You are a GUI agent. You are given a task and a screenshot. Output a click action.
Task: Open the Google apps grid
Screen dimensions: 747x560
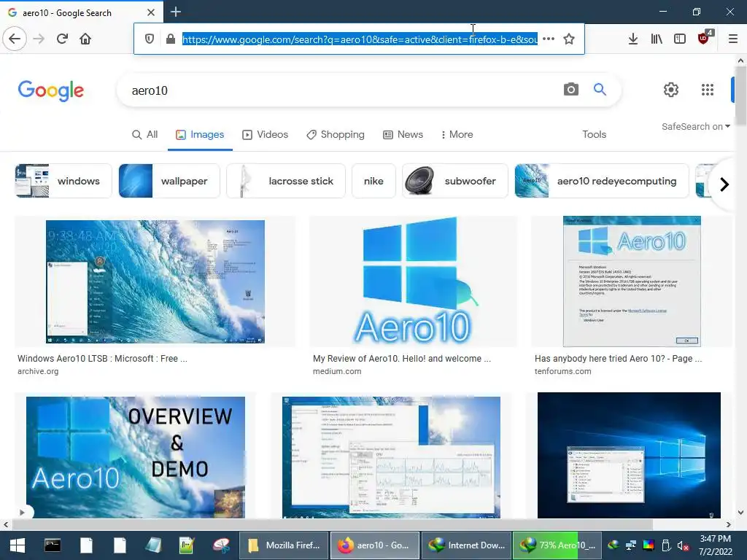pos(708,90)
